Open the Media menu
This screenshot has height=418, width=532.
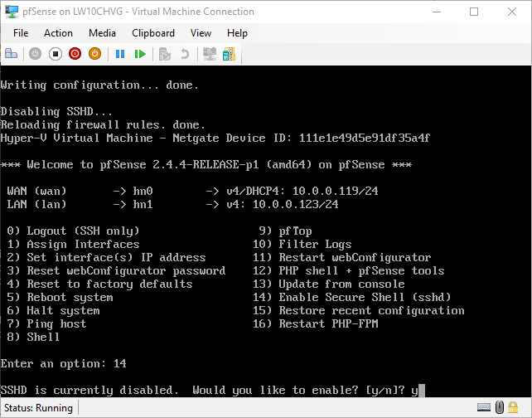[x=102, y=33]
